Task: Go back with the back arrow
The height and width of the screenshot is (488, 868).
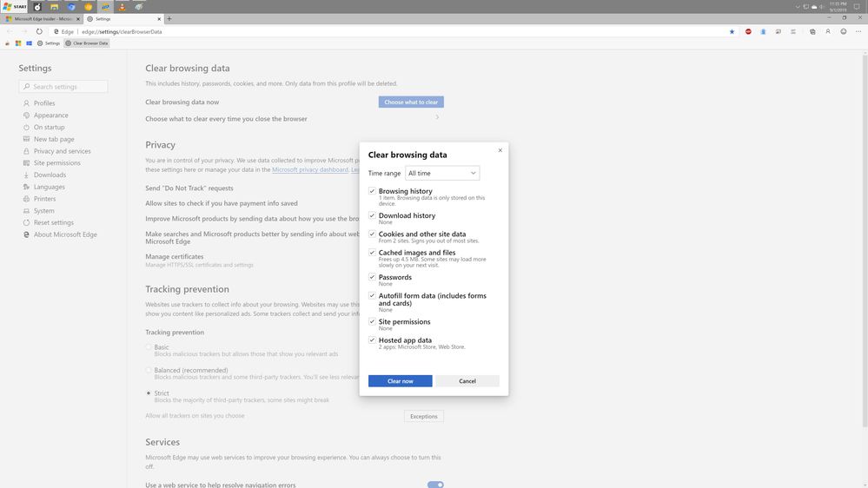Action: point(10,31)
